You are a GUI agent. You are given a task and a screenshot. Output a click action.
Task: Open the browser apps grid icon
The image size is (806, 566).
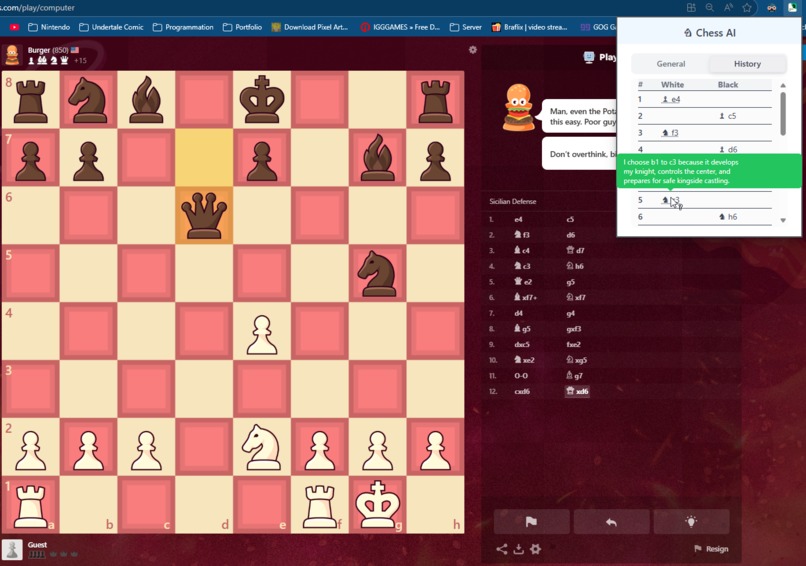pos(691,8)
